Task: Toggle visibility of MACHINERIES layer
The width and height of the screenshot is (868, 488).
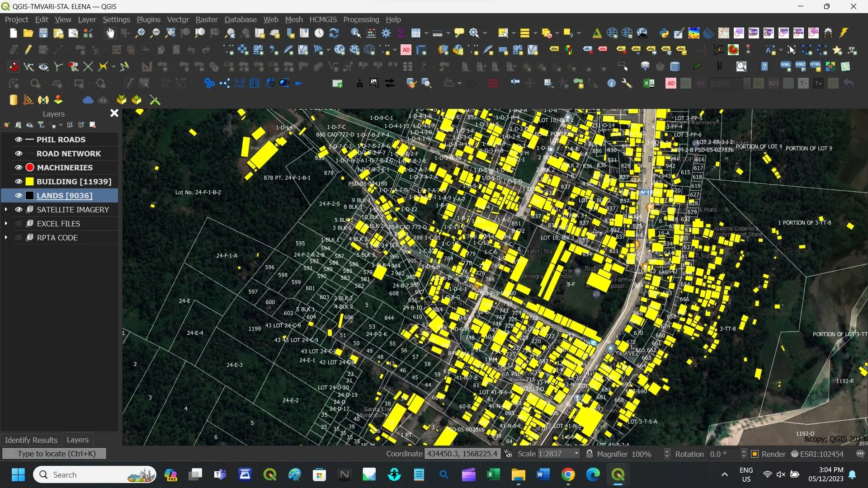Action: click(19, 168)
